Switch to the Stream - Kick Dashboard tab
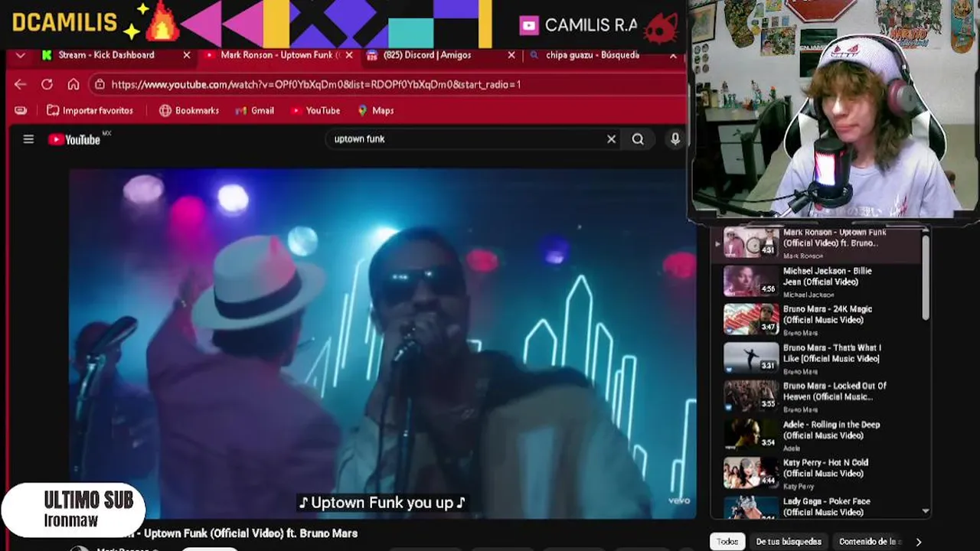 107,55
